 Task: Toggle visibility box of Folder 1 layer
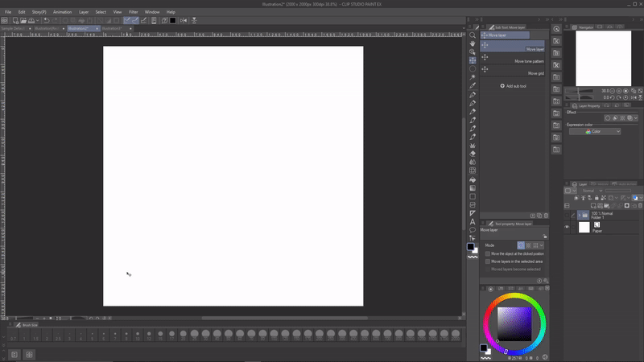567,215
